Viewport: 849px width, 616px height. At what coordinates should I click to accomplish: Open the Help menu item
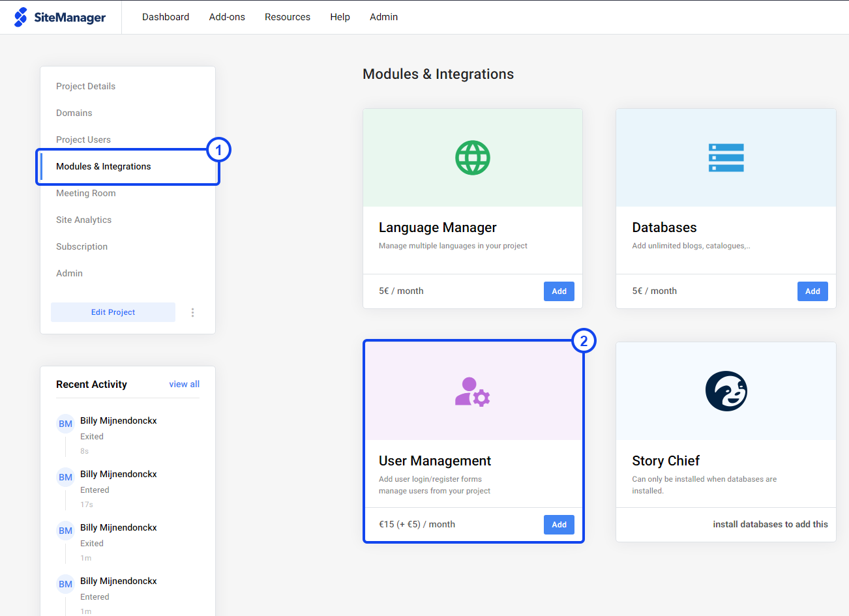pos(340,17)
